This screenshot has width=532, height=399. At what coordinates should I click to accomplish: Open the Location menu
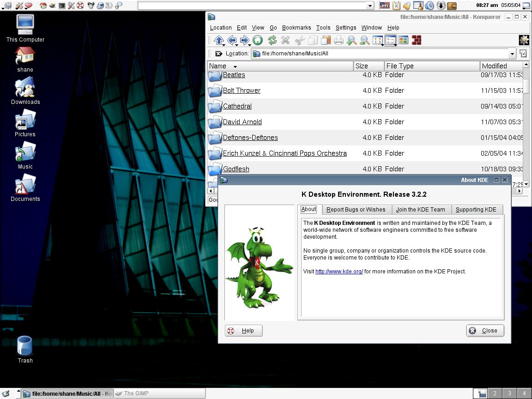(221, 28)
